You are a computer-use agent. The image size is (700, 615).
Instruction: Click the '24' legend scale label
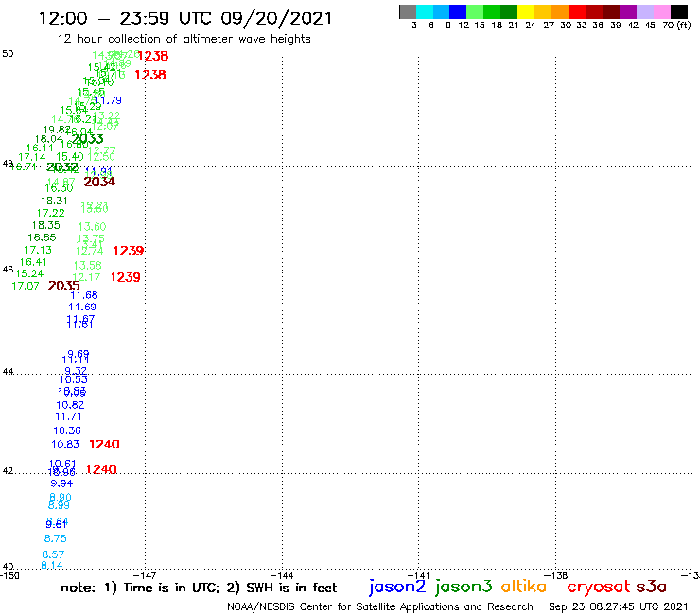531,25
